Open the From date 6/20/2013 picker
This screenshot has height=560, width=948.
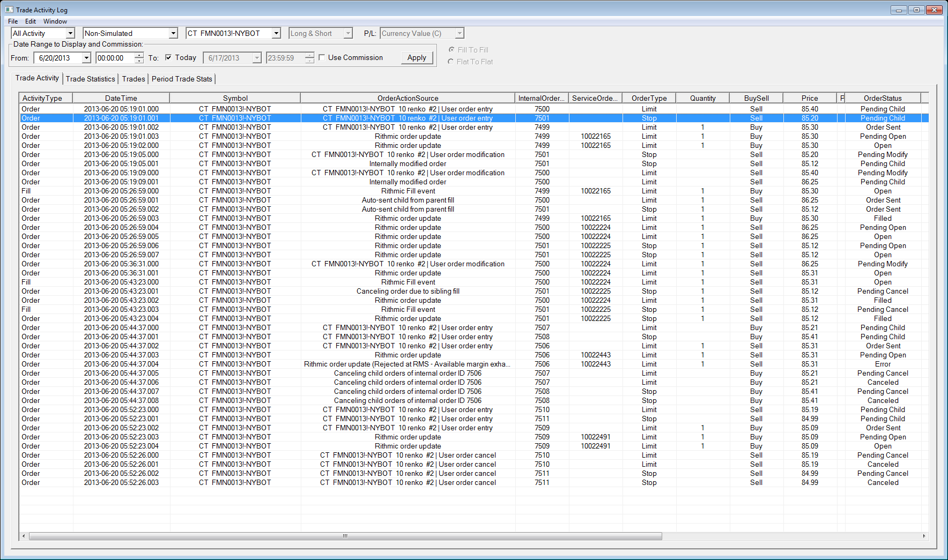click(86, 58)
